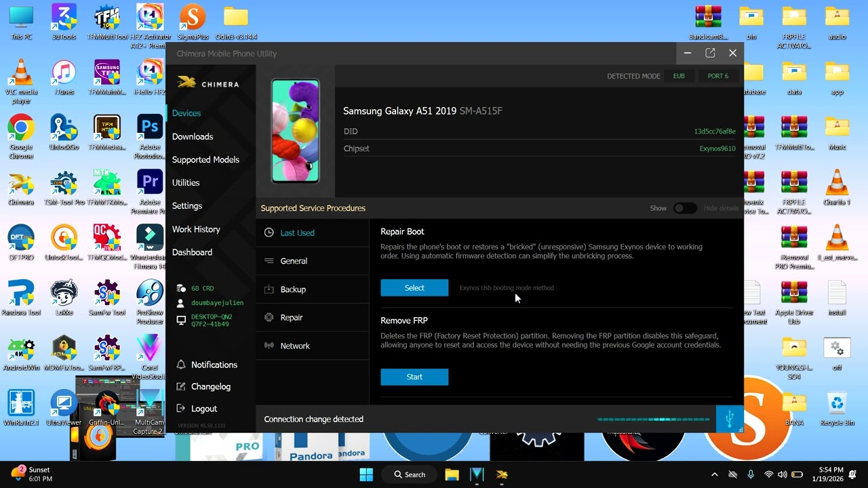This screenshot has height=488, width=868.
Task: Click Chimera icon in taskbar
Action: point(502,474)
